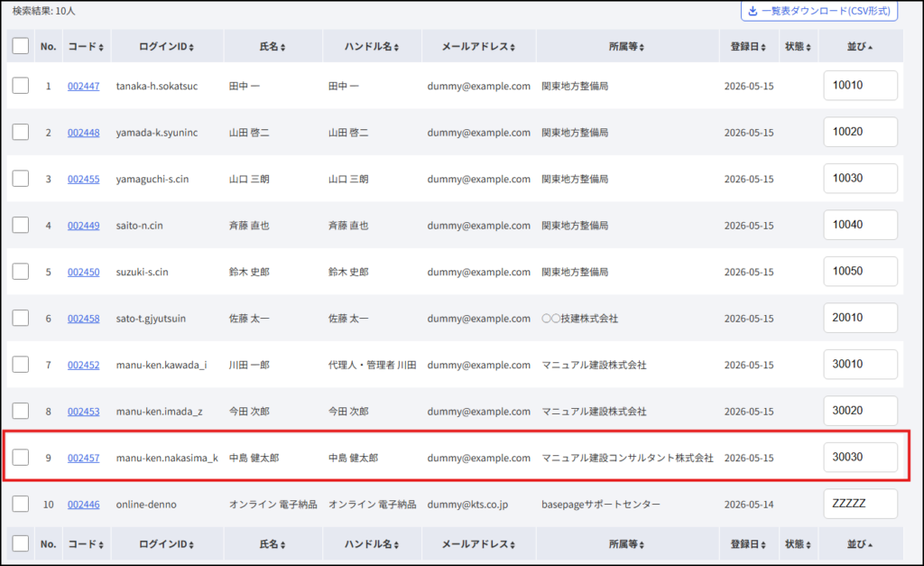This screenshot has height=566, width=924.
Task: Open user code 002447
Action: point(83,86)
